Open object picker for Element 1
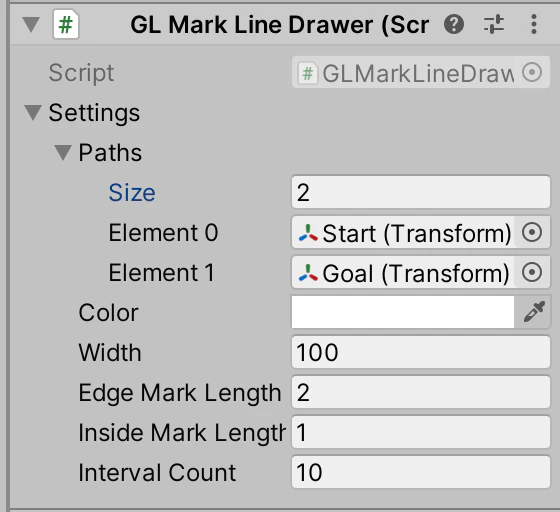 [532, 272]
